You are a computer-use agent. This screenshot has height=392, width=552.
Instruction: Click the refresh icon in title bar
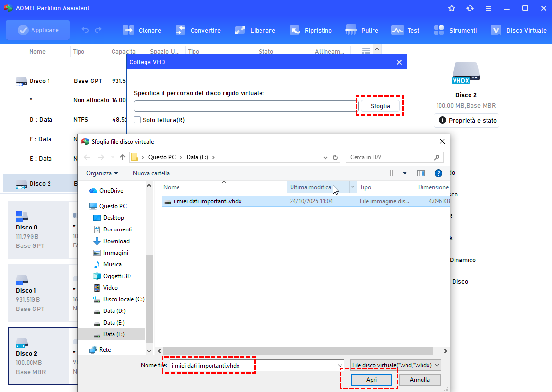470,8
